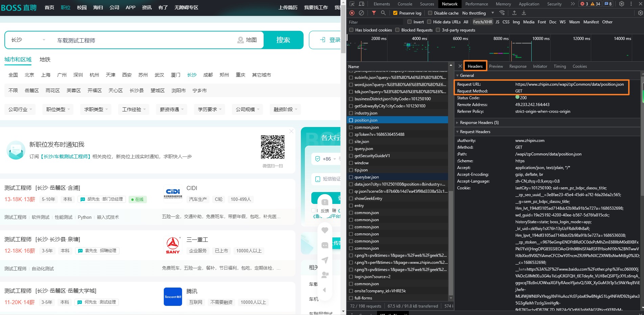Screen dimensions: 644x315
Task: Open 学历要求 filter dropdown
Action: (x=210, y=109)
